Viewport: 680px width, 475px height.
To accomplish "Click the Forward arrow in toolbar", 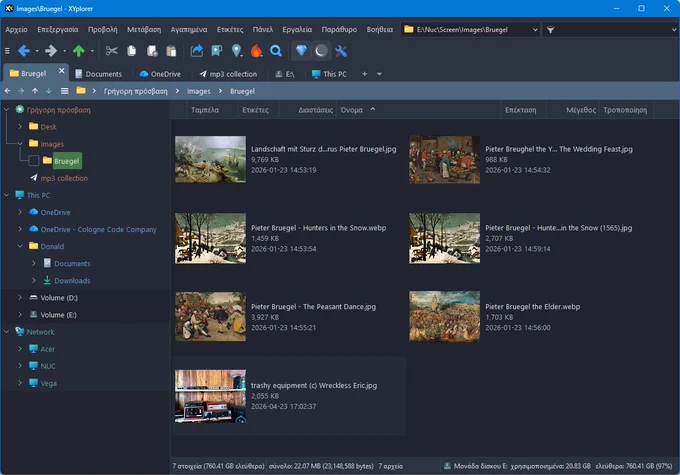I will (51, 51).
